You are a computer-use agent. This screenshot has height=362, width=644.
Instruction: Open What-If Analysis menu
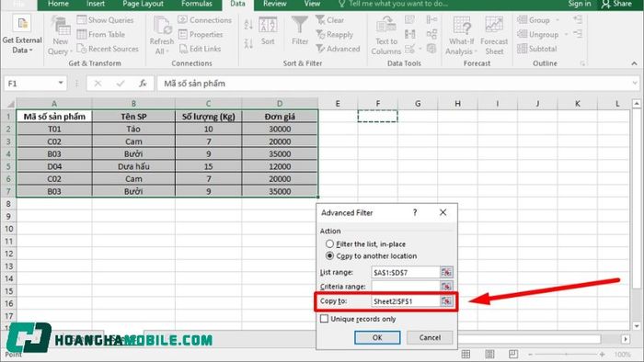[x=461, y=36]
